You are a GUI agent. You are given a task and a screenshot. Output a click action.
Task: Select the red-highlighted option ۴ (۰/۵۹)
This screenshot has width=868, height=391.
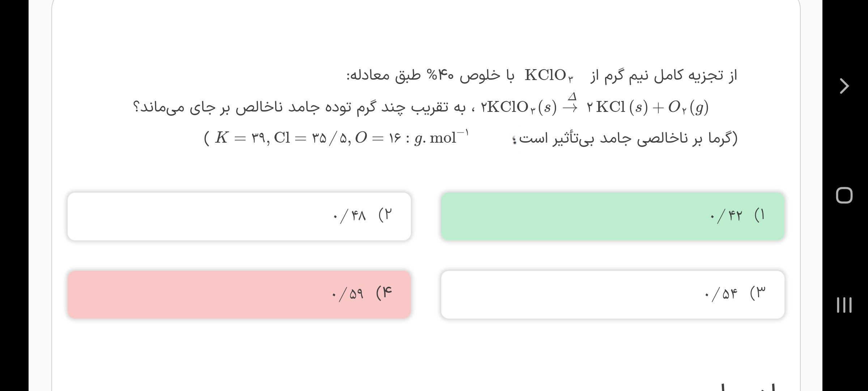pos(239,295)
